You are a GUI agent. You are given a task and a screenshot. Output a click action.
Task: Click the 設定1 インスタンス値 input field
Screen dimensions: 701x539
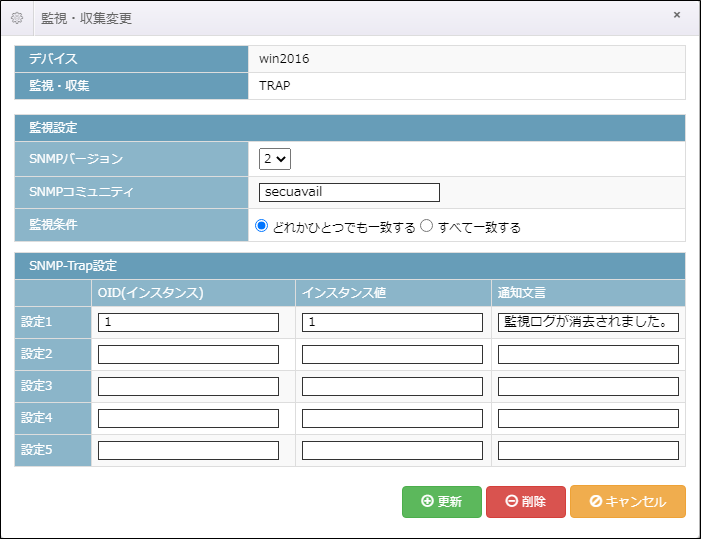click(392, 322)
